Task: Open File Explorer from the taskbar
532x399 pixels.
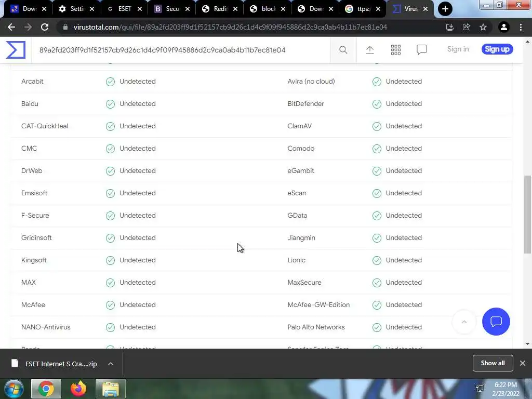Action: click(x=111, y=389)
